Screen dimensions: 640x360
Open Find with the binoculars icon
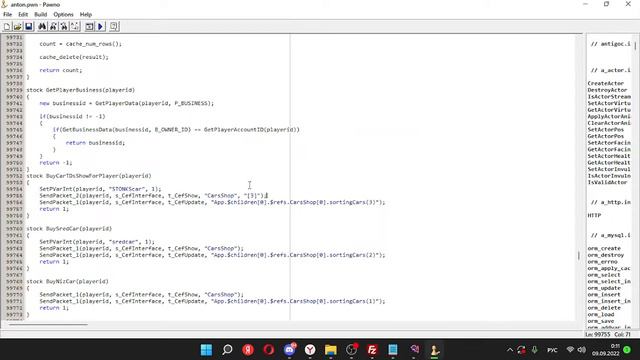tap(42, 27)
